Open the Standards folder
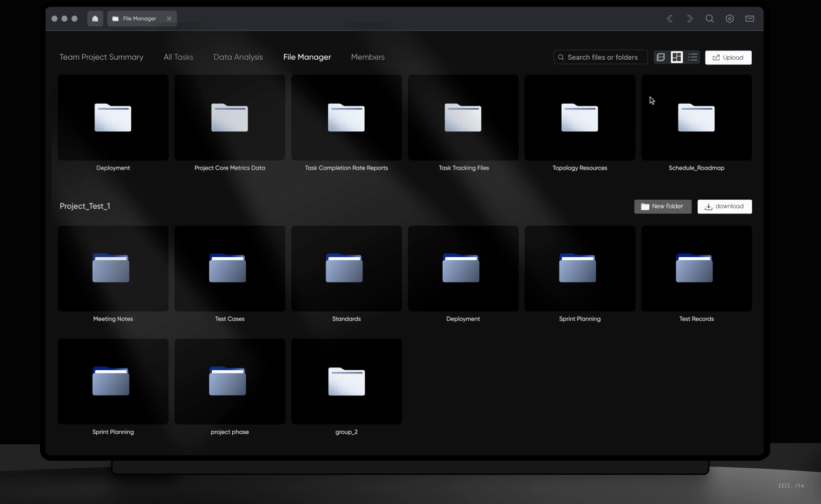 [347, 268]
